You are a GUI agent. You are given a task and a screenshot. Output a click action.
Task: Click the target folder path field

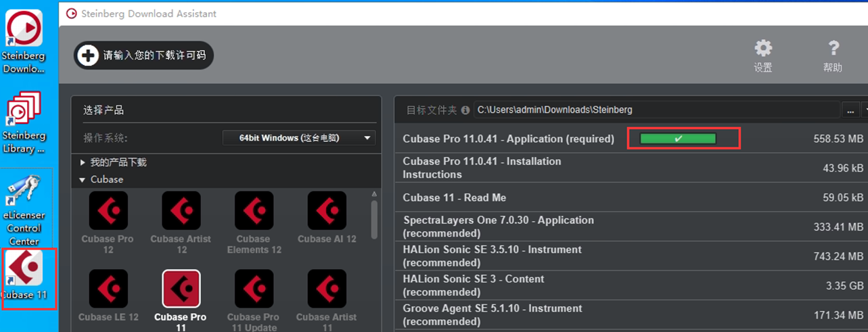[x=655, y=110]
